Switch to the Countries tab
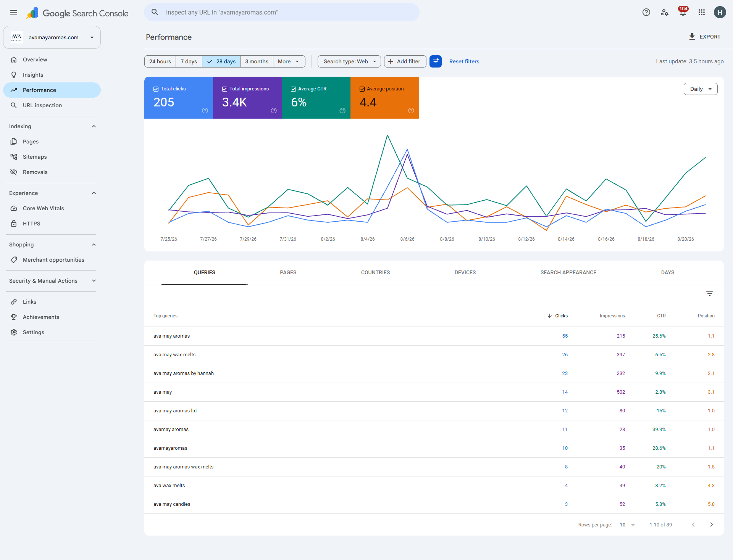Image resolution: width=733 pixels, height=560 pixels. (x=376, y=272)
